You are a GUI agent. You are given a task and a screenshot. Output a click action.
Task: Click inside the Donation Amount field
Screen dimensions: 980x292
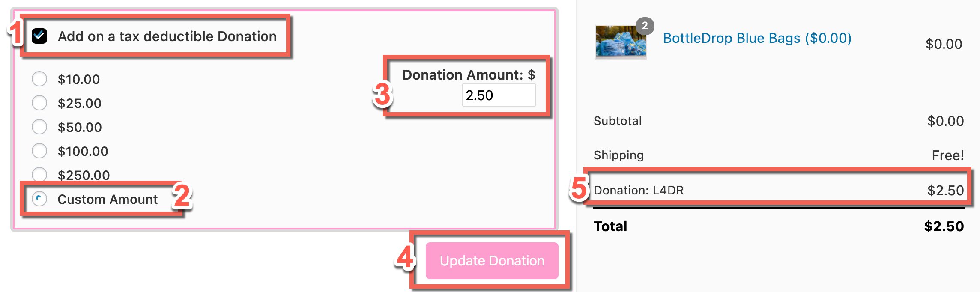[498, 95]
